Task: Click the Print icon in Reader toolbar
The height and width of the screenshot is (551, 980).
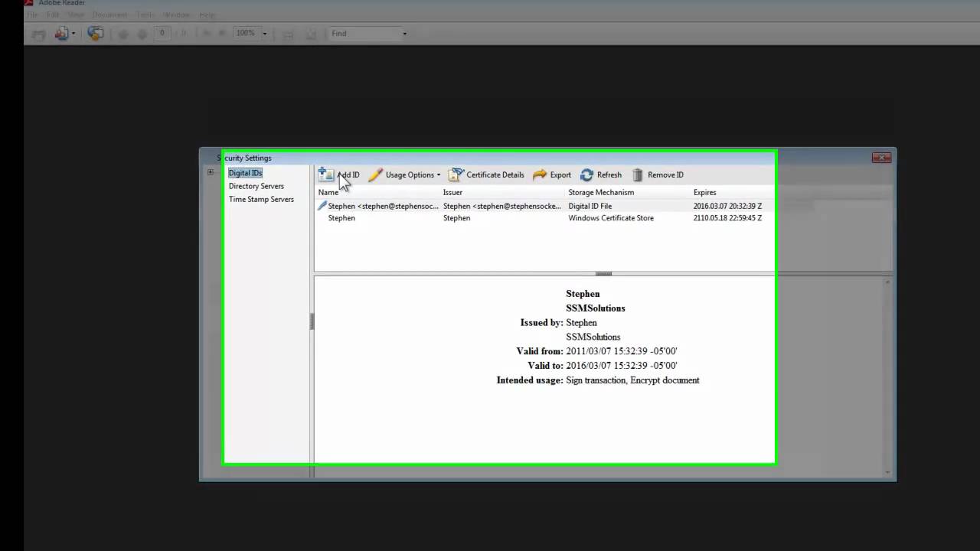Action: tap(38, 34)
